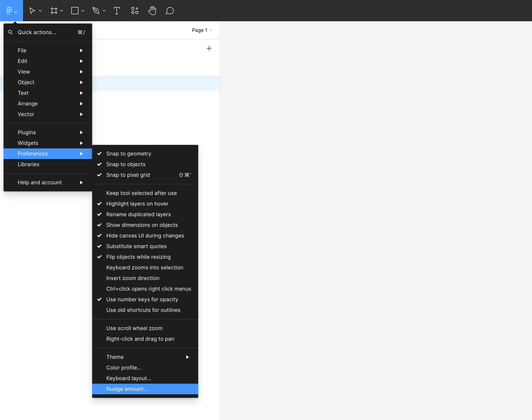This screenshot has width=532, height=420.
Task: Open the Page 1 dropdown
Action: [202, 30]
